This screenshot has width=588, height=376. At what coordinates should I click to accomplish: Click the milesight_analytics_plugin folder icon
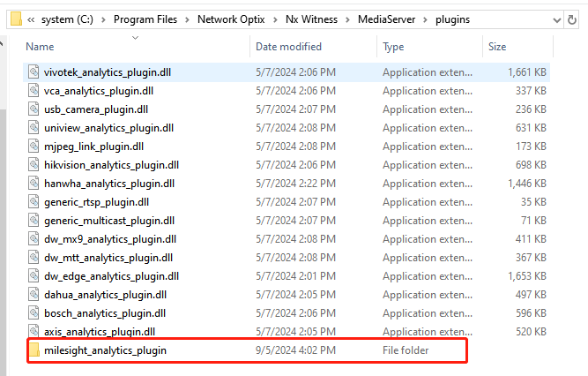[x=34, y=350]
